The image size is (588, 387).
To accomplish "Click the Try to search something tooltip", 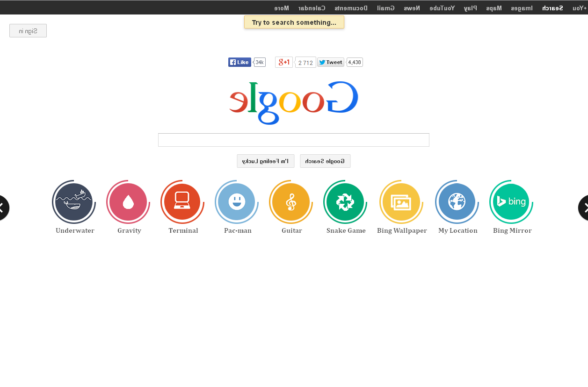I will coord(294,22).
